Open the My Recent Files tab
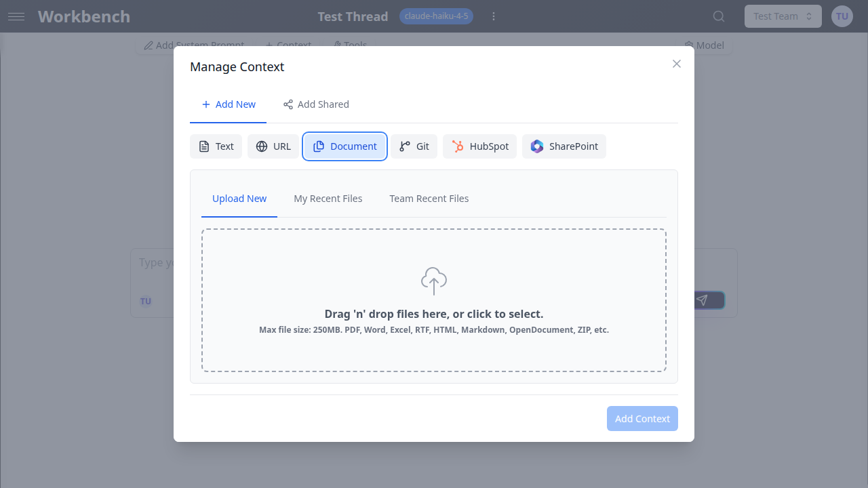The image size is (868, 488). click(x=328, y=198)
